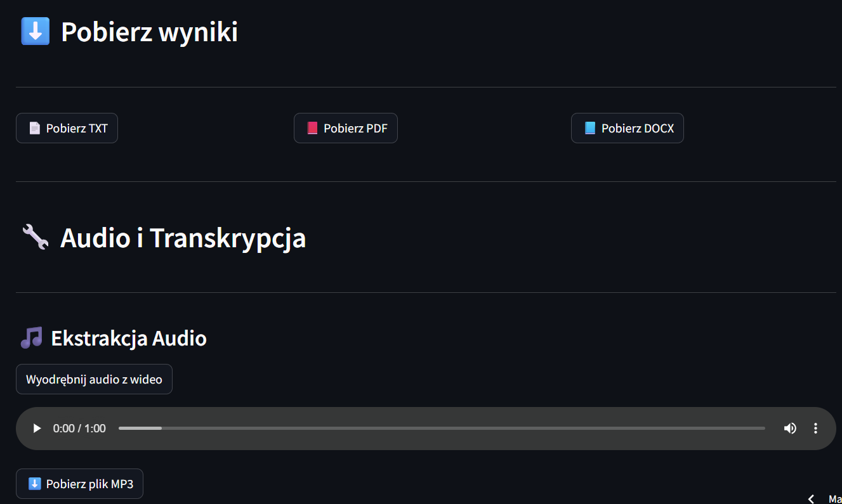Click the red book icon on the PDF button

312,128
